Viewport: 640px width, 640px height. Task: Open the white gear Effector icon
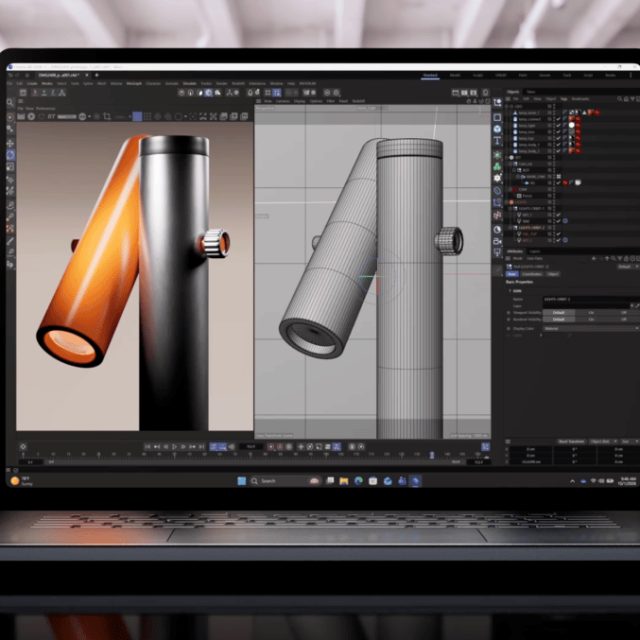click(x=497, y=178)
